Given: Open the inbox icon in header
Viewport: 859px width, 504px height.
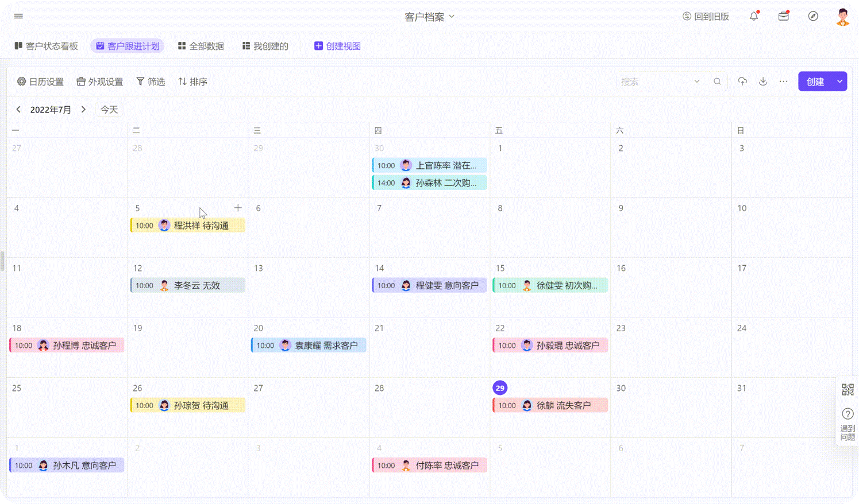Looking at the screenshot, I should click(783, 16).
